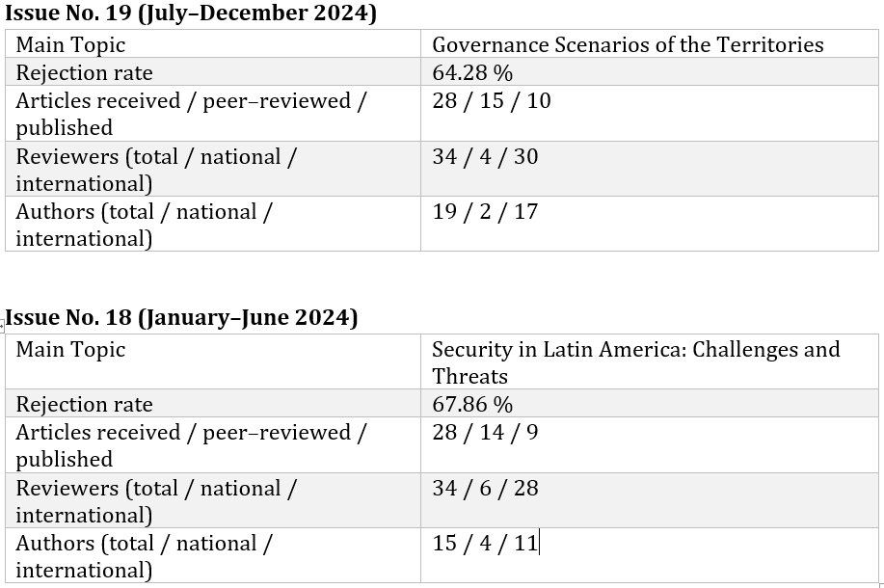This screenshot has height=588, width=884.
Task: Click the '28 / 15 / 10' cell
Action: coord(492,100)
